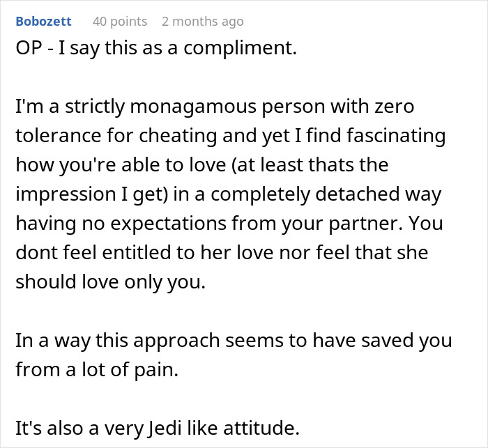Click the line starting "In a way this approach"
Screen dimensions: 488x448
coord(234,341)
